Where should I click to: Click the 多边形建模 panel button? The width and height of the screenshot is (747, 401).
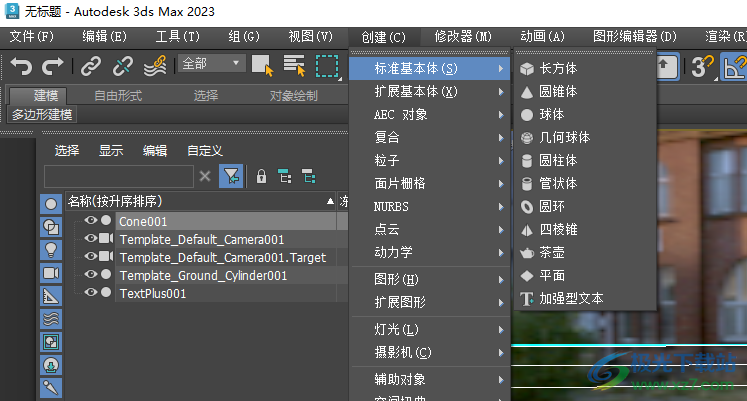coord(42,114)
